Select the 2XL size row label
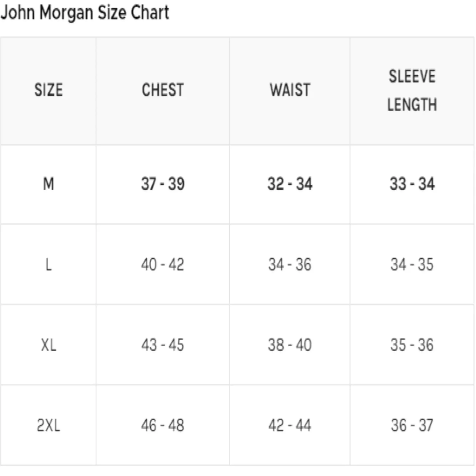 tap(49, 425)
